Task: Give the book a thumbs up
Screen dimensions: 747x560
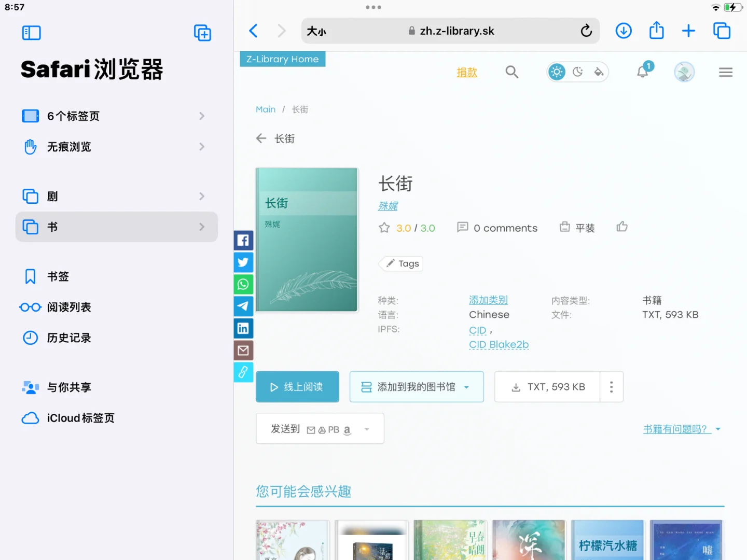Action: pos(621,227)
